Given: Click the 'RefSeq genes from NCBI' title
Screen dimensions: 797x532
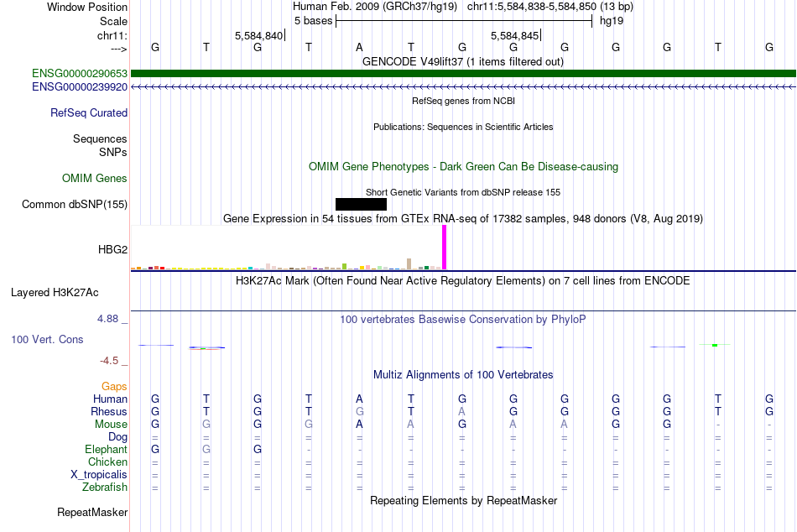Looking at the screenshot, I should 464,101.
